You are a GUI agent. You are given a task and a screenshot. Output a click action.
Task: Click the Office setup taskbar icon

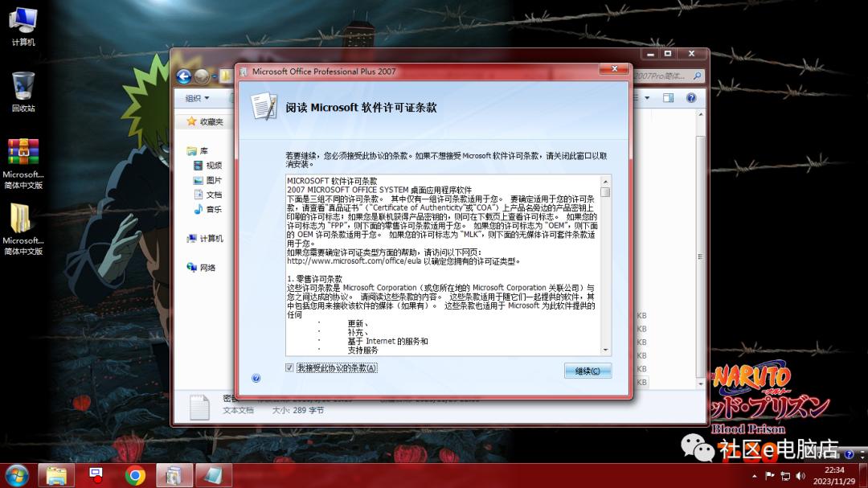coord(174,476)
